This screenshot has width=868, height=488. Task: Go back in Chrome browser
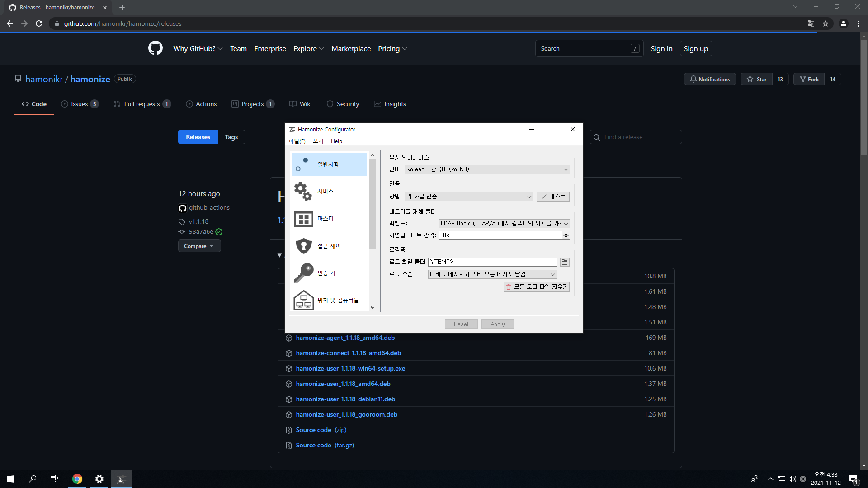click(10, 23)
